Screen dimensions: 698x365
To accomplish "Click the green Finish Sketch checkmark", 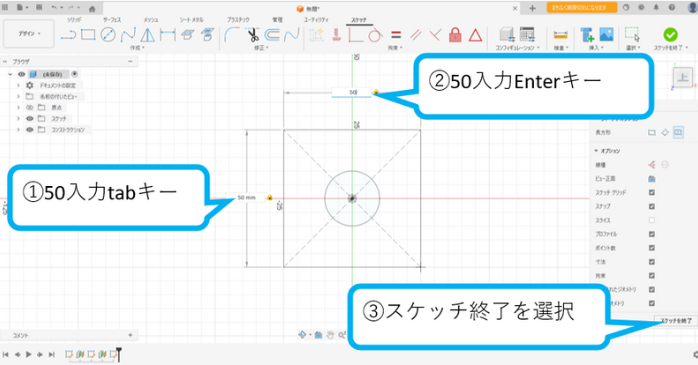I will (670, 34).
